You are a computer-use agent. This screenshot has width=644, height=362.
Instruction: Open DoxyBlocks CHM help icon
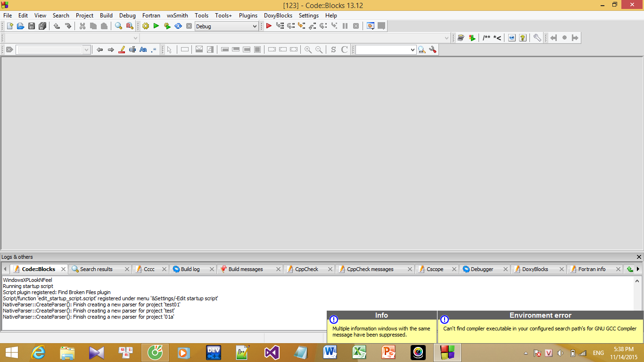523,38
